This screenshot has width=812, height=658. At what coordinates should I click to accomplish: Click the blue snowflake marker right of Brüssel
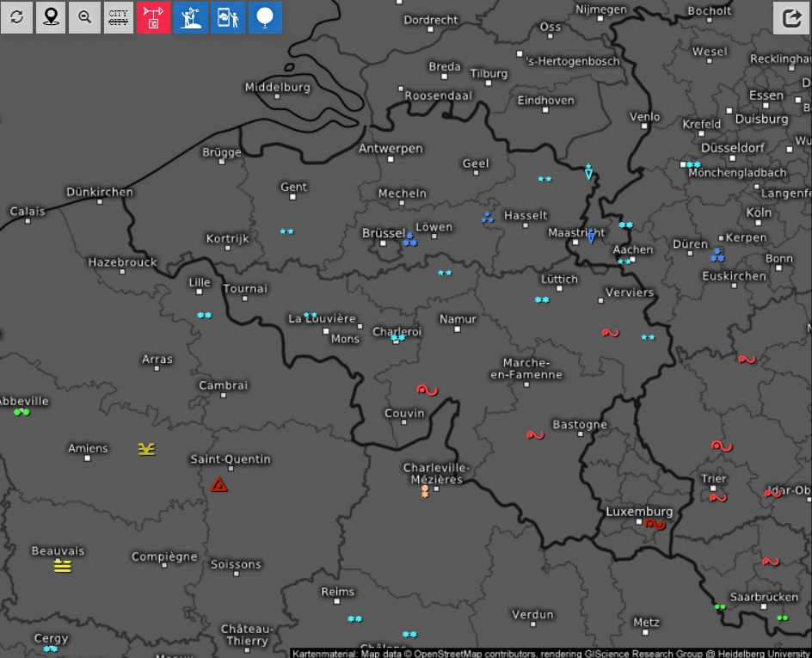click(410, 242)
